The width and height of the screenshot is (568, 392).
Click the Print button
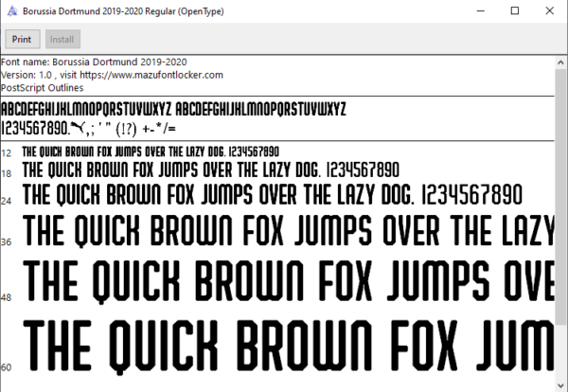(23, 39)
